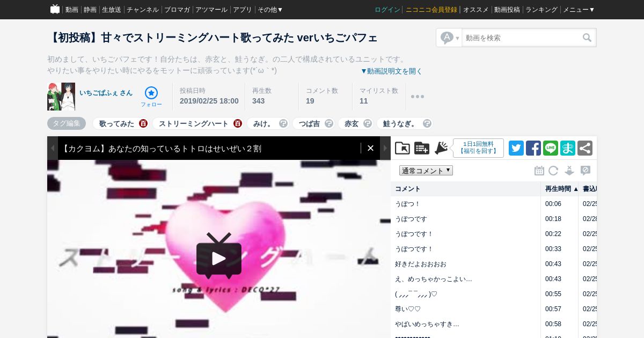Reload comments with the refresh icon
Image resolution: width=644 pixels, height=338 pixels.
tap(553, 171)
